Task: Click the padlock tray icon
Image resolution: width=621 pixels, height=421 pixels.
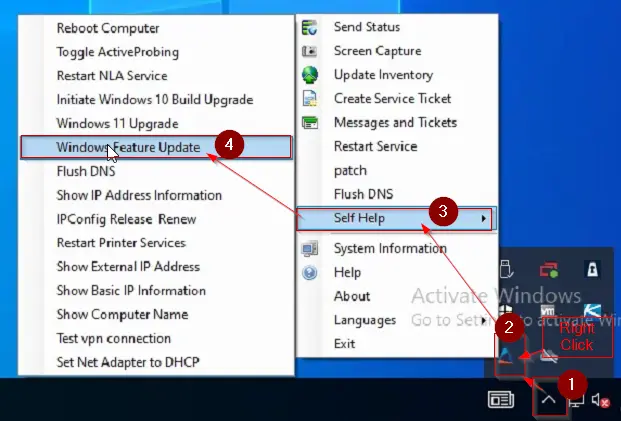Action: [x=592, y=269]
